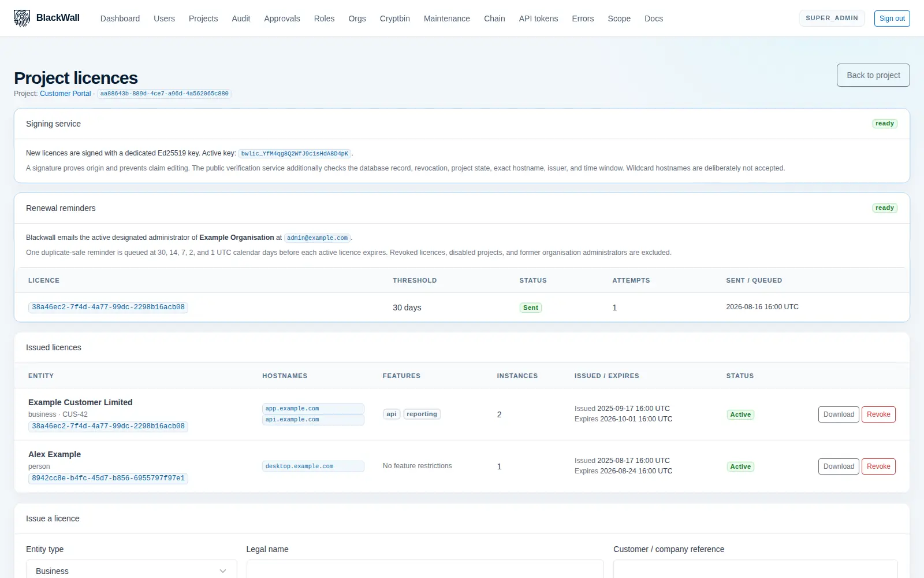Click the Expires 2026-10-01 16:00 UTC text

click(623, 419)
